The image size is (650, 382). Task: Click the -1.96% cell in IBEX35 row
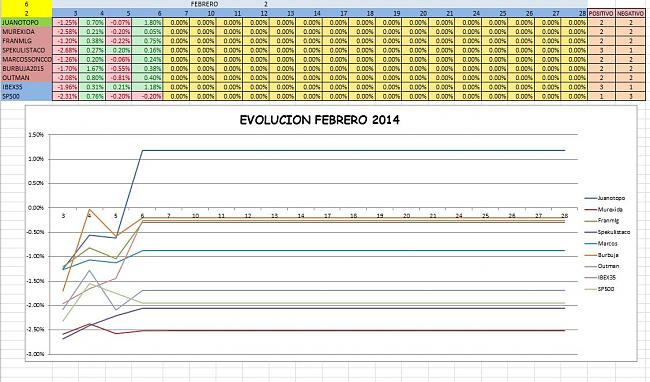click(65, 87)
